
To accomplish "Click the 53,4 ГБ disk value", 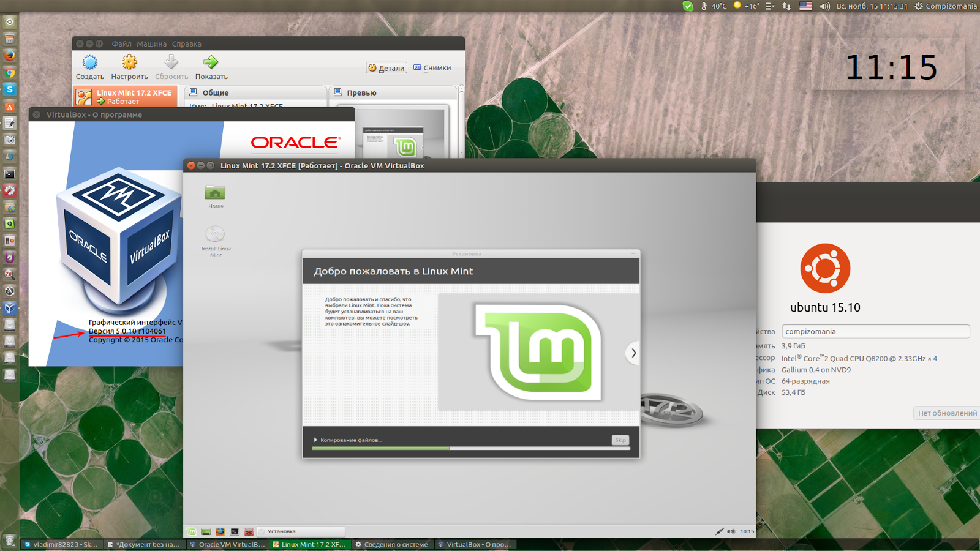I will [793, 392].
